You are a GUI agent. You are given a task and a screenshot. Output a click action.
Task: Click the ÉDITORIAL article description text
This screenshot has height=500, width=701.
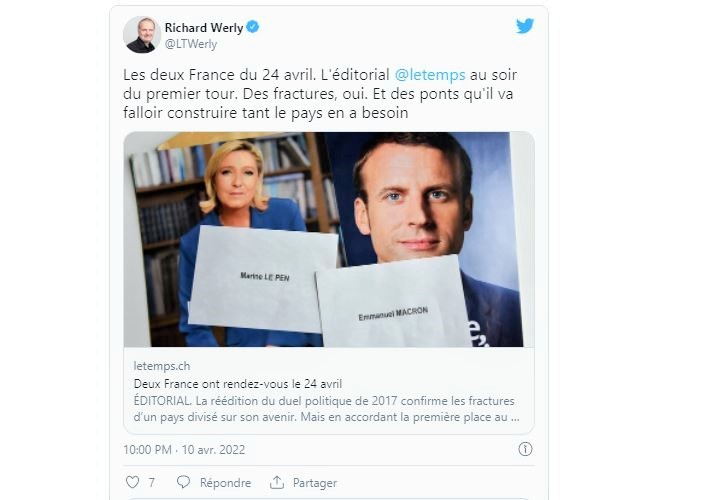coord(326,409)
